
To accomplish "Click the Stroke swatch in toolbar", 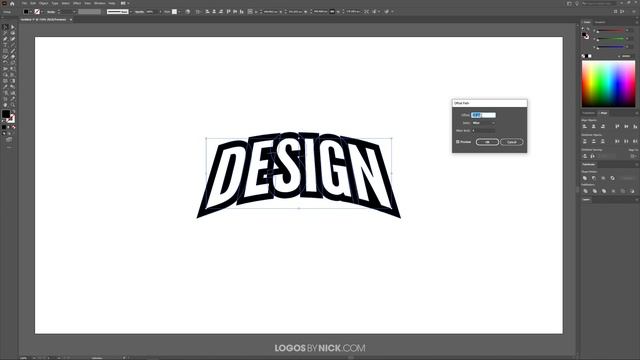I will 11,119.
